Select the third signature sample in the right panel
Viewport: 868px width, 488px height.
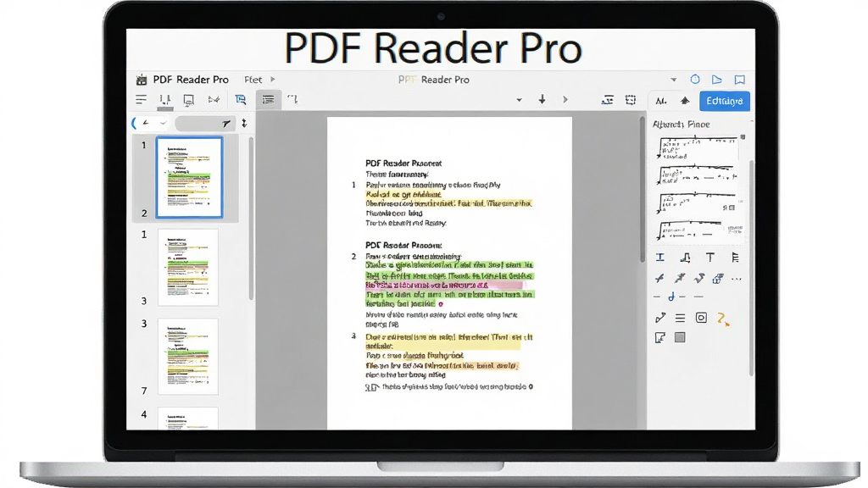[697, 202]
